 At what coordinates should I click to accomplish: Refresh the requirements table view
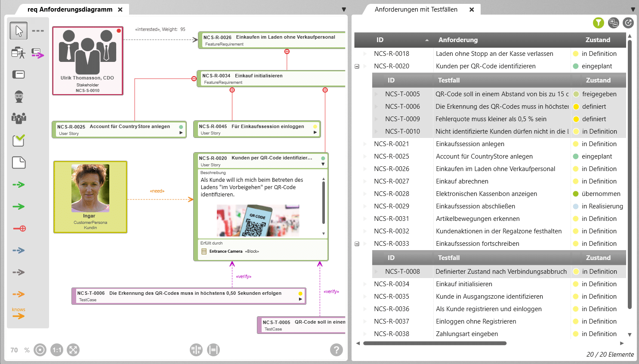point(628,23)
